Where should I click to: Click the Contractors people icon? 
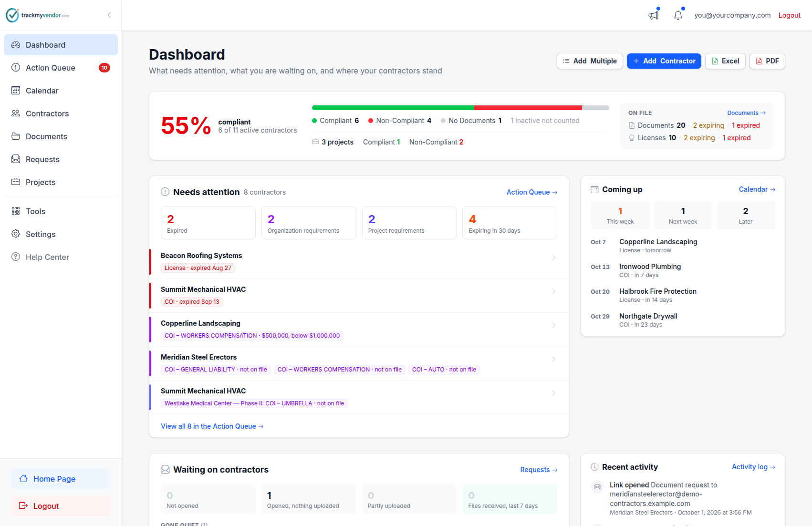click(16, 113)
